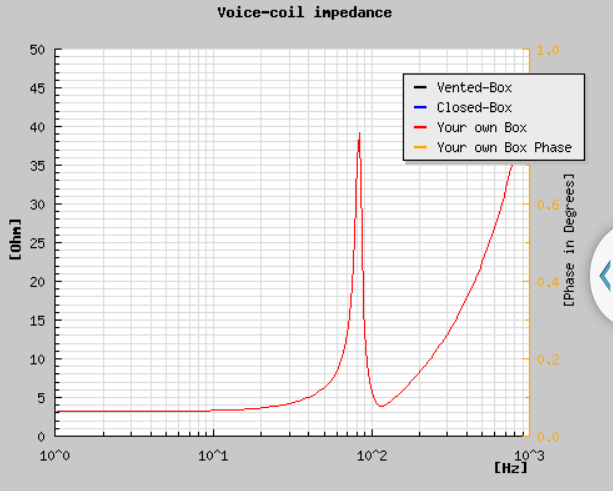Click the red Your own Box swatch

click(420, 127)
